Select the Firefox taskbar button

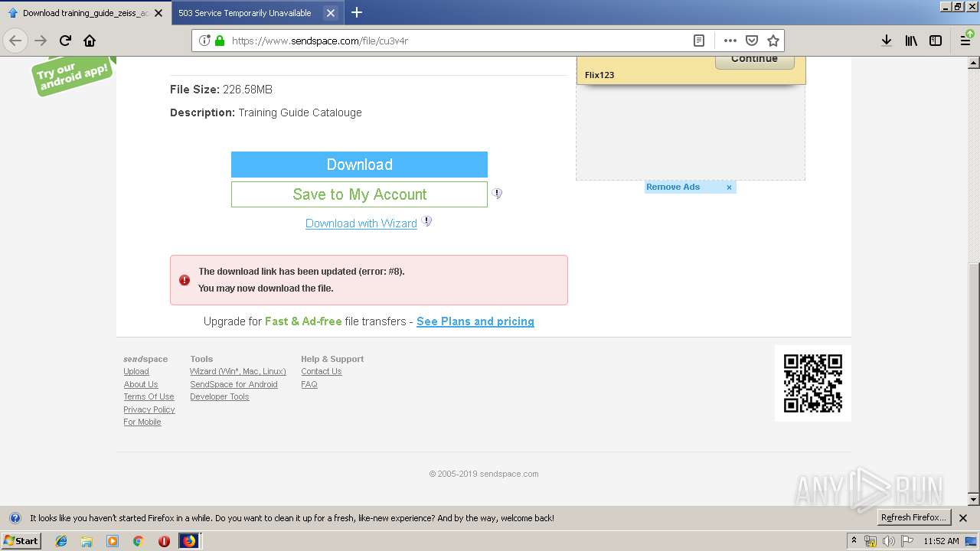[189, 541]
